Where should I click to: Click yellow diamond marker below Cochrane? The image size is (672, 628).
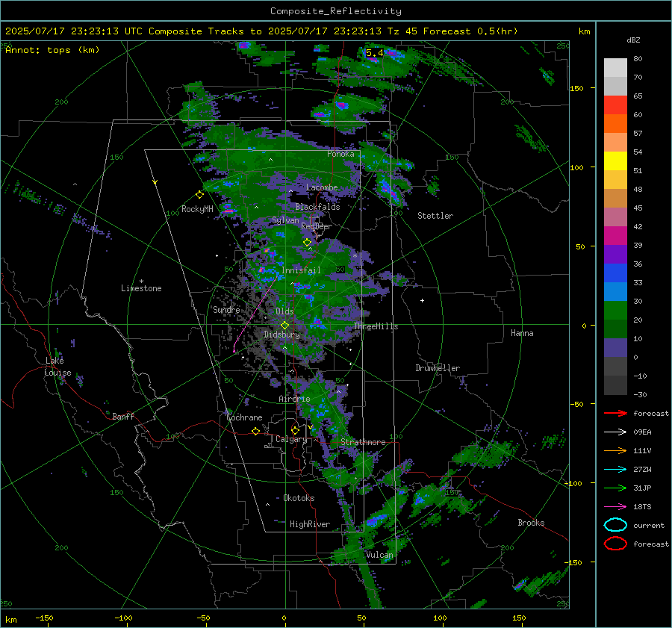tap(255, 432)
